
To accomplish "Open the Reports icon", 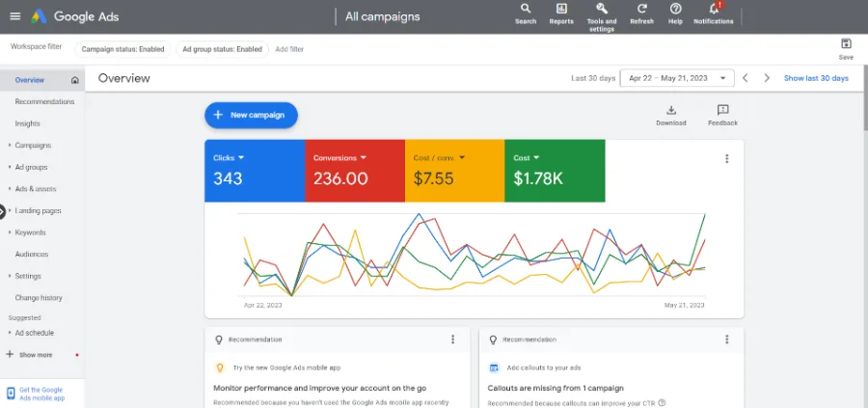I will [561, 9].
